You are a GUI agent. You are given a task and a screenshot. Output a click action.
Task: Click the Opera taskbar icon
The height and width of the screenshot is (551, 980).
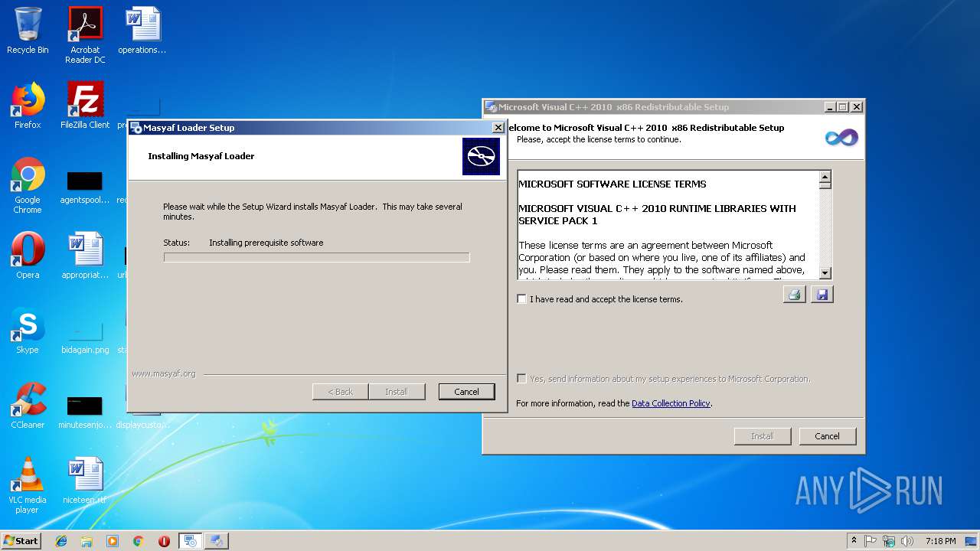point(164,541)
